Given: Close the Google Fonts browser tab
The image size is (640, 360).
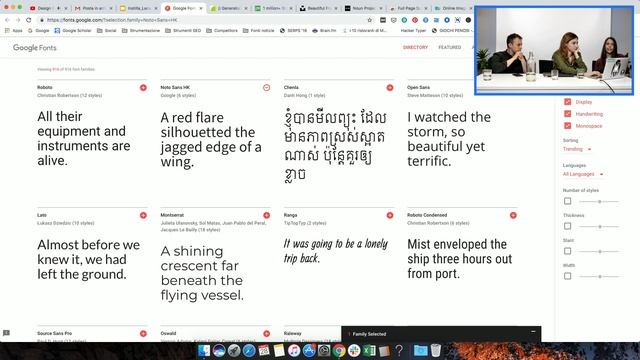Looking at the screenshot, I should (200, 8).
